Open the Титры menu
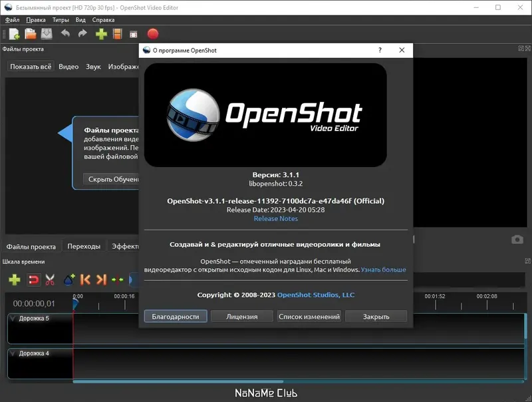This screenshot has height=402, width=532. pyautogui.click(x=61, y=20)
